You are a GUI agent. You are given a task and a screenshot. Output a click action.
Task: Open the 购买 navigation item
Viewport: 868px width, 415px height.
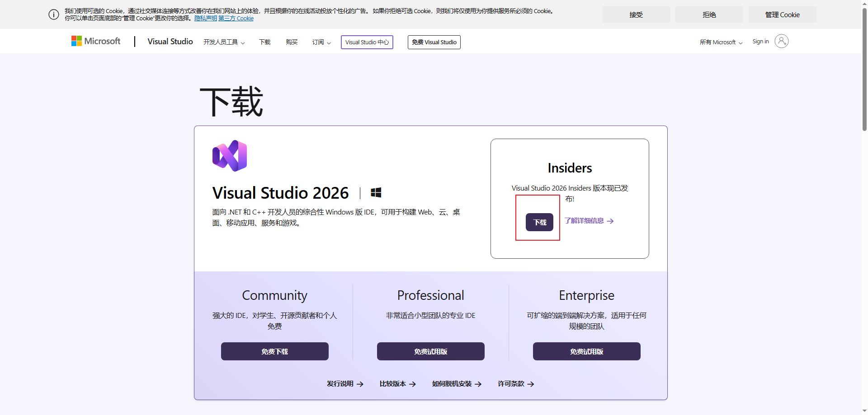tap(292, 42)
